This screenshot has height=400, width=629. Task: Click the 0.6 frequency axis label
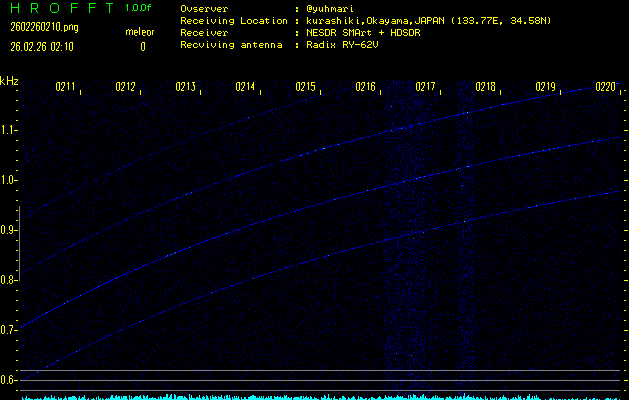[10, 380]
